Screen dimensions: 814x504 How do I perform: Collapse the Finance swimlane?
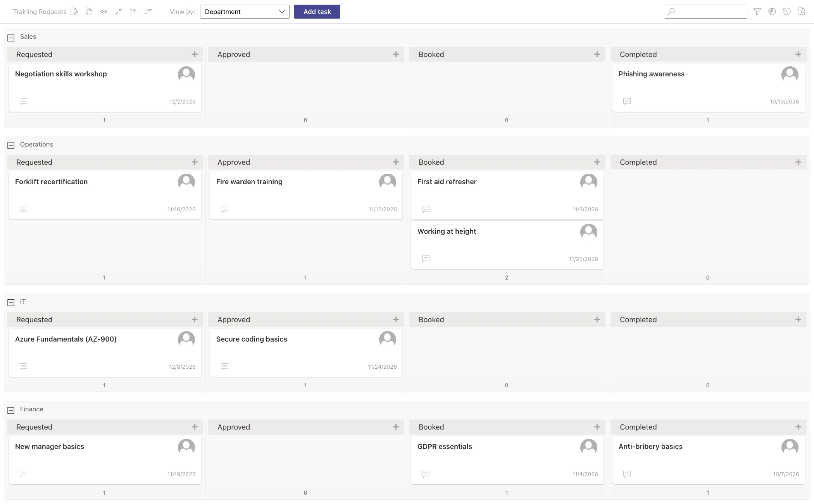point(11,410)
